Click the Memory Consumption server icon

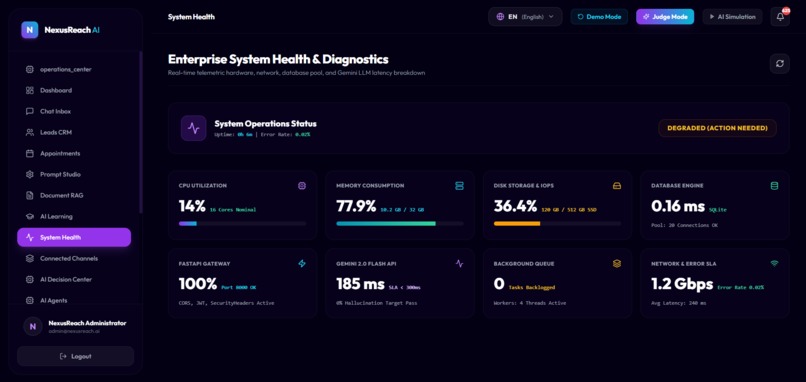(460, 186)
